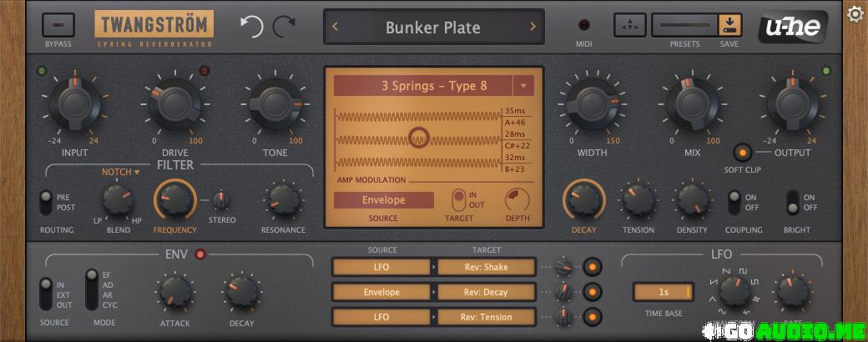Screen dimensions: 868x342
Task: Go to previous preset with left chevron
Action: tap(336, 27)
